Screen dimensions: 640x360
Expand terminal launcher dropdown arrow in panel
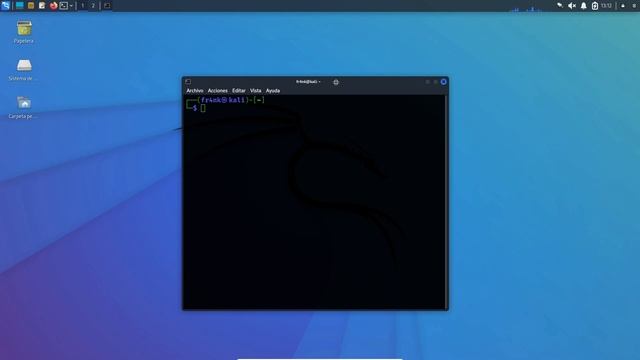pyautogui.click(x=71, y=6)
